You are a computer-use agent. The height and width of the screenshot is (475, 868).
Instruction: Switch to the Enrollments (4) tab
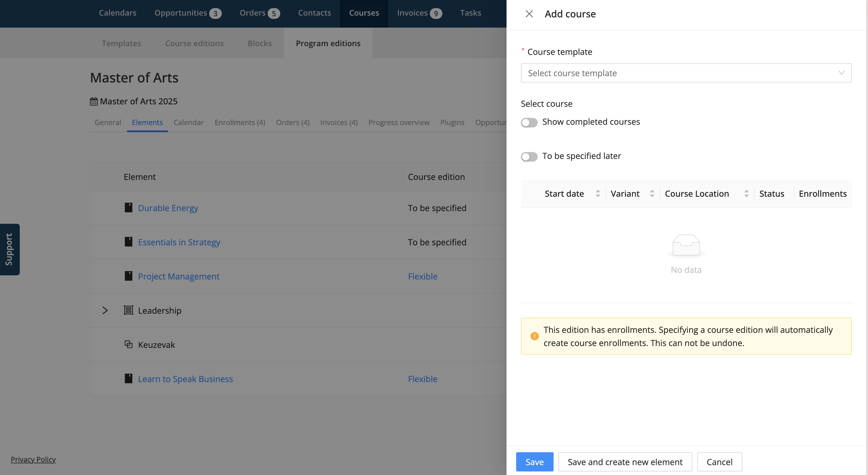239,122
